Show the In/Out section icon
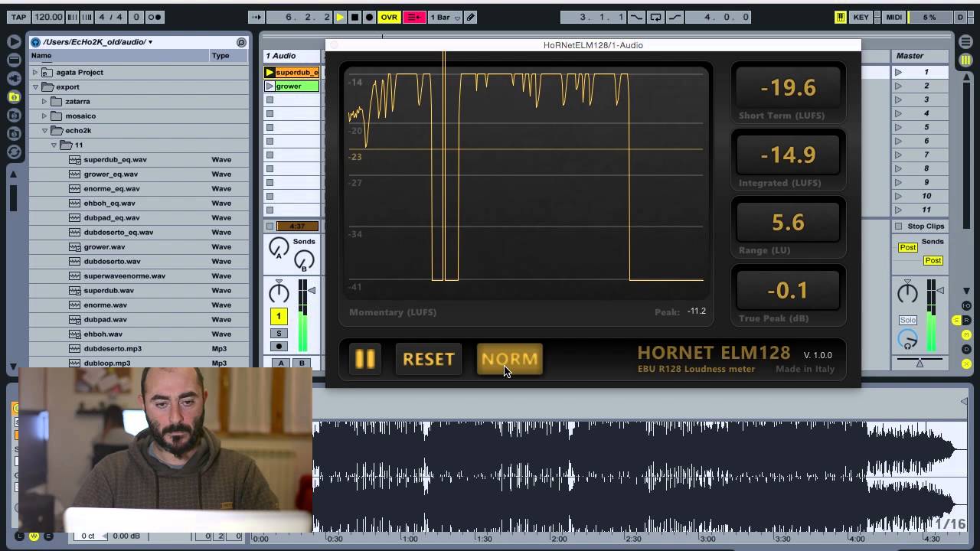 click(x=966, y=306)
